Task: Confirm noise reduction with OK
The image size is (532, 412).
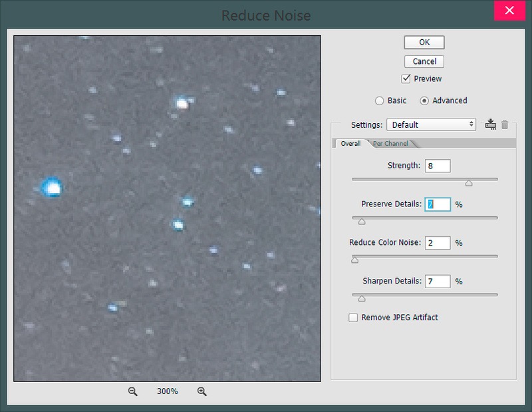Action: 424,42
